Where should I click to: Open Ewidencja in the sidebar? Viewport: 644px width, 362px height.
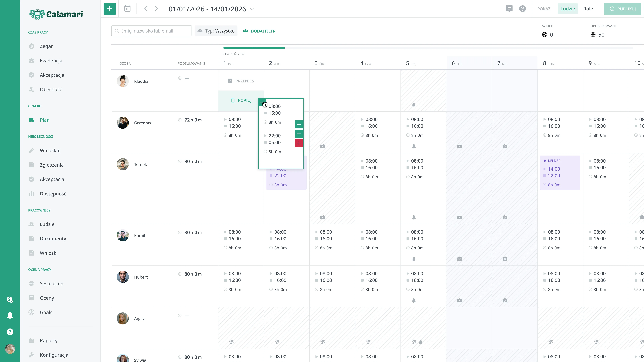point(51,61)
